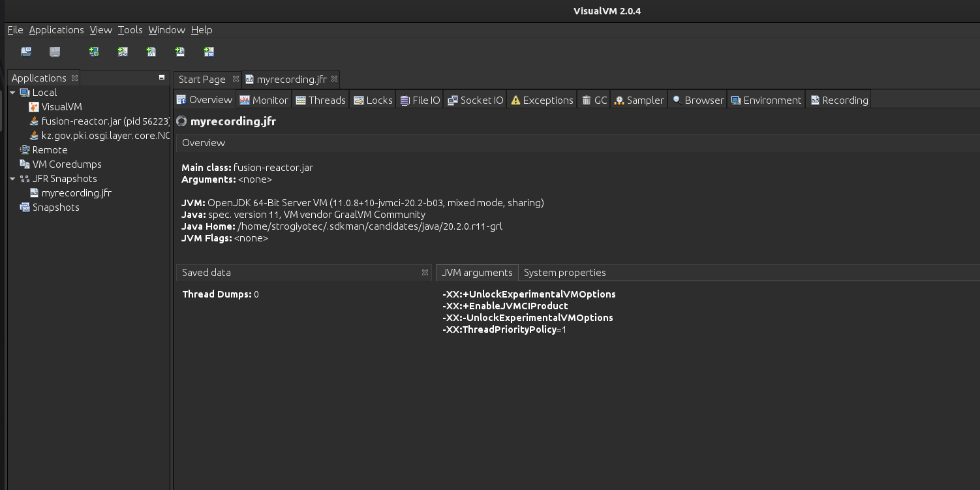This screenshot has width=980, height=490.
Task: Click the Load snapshot toolbar icon
Action: pyautogui.click(x=26, y=52)
